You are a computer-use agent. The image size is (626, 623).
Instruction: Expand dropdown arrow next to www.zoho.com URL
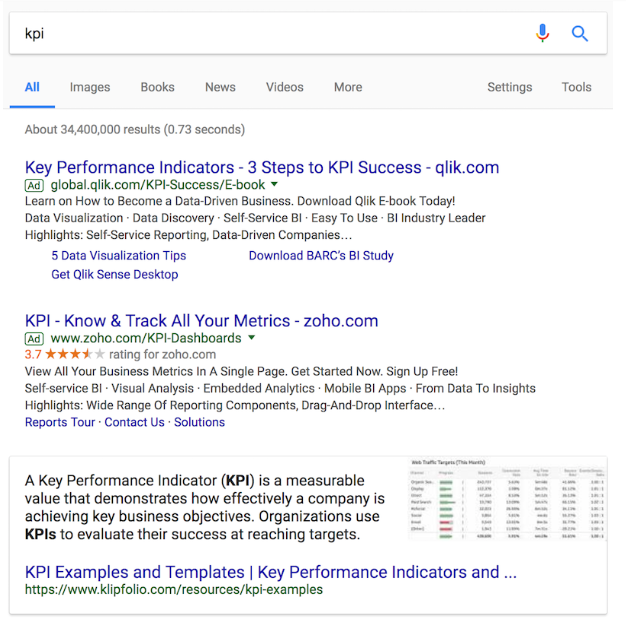[252, 338]
